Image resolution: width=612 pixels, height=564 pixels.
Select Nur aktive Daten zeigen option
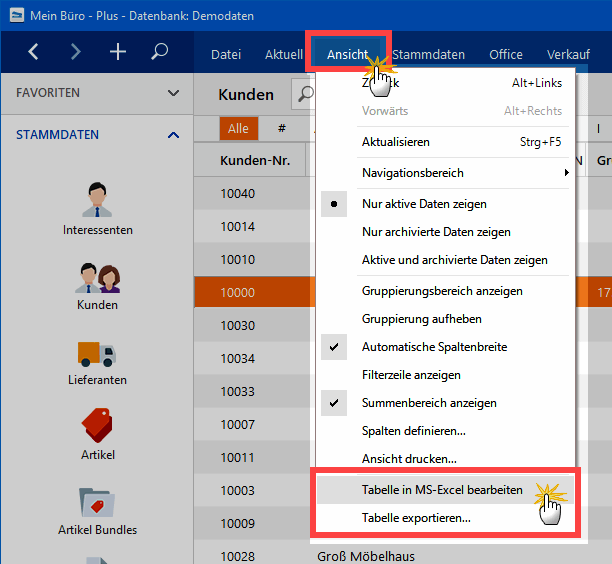424,204
